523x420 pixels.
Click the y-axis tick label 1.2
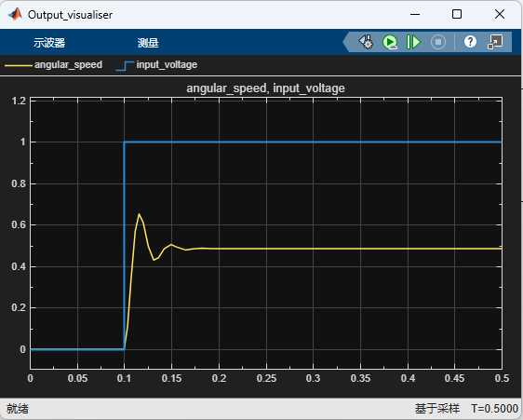[x=19, y=101]
